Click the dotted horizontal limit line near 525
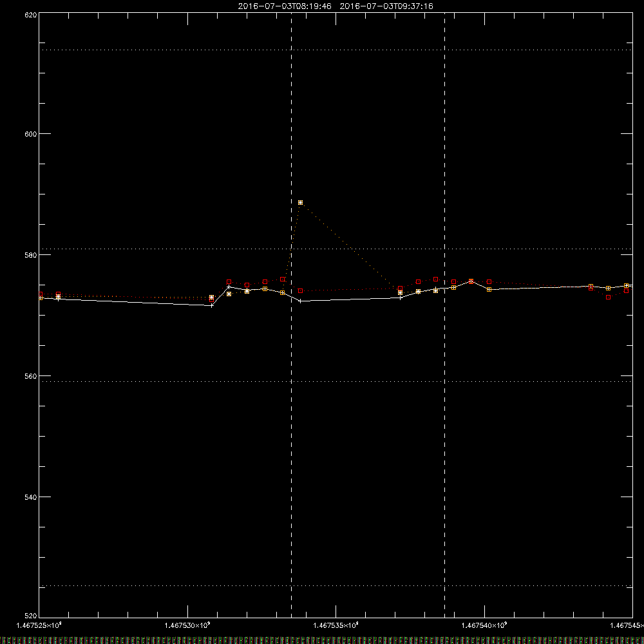Image resolution: width=644 pixels, height=644 pixels. pyautogui.click(x=336, y=585)
